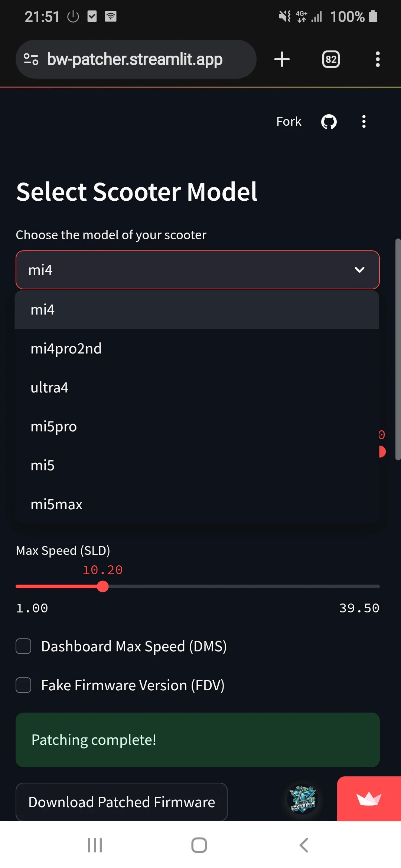Click the Max Speed (SLD) slider handle
The image size is (401, 868).
[102, 586]
